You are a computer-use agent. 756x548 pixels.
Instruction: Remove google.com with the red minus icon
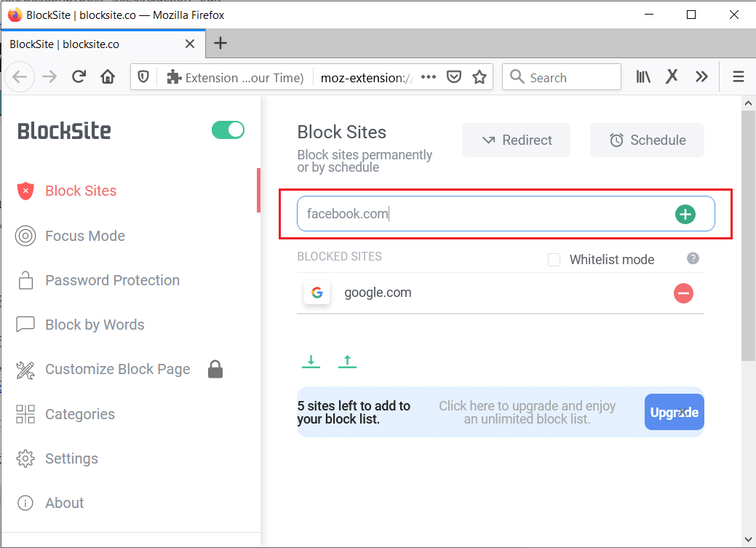tap(683, 293)
